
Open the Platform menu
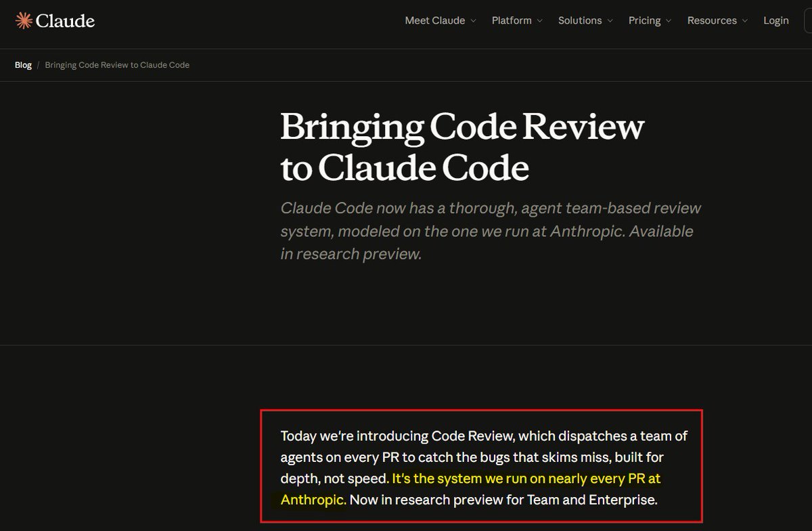[512, 20]
